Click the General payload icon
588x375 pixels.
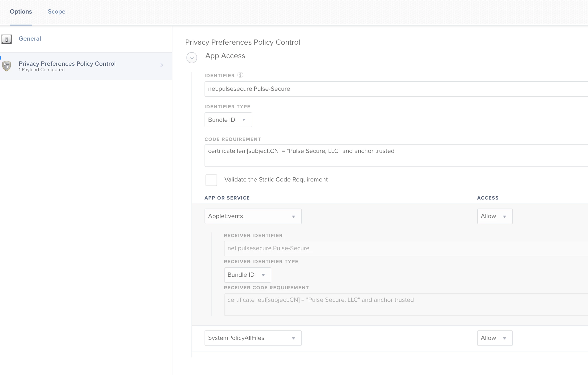[7, 39]
